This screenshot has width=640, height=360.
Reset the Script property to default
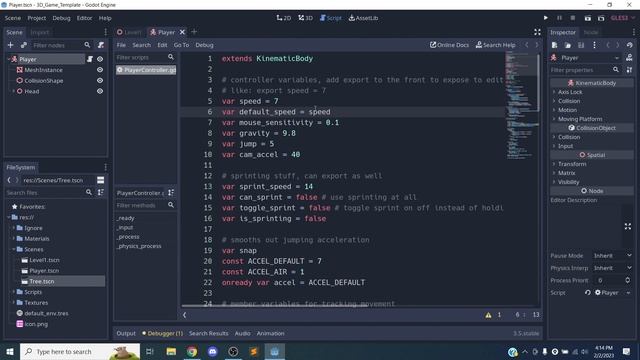(588, 293)
